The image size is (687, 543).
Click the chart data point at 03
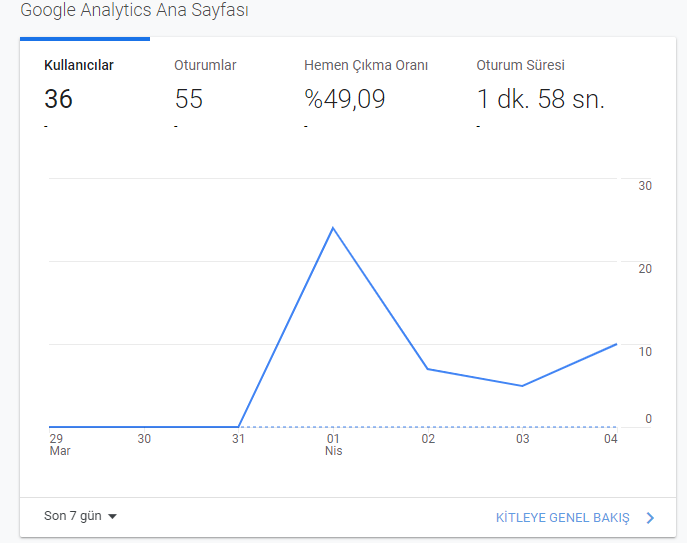[522, 386]
